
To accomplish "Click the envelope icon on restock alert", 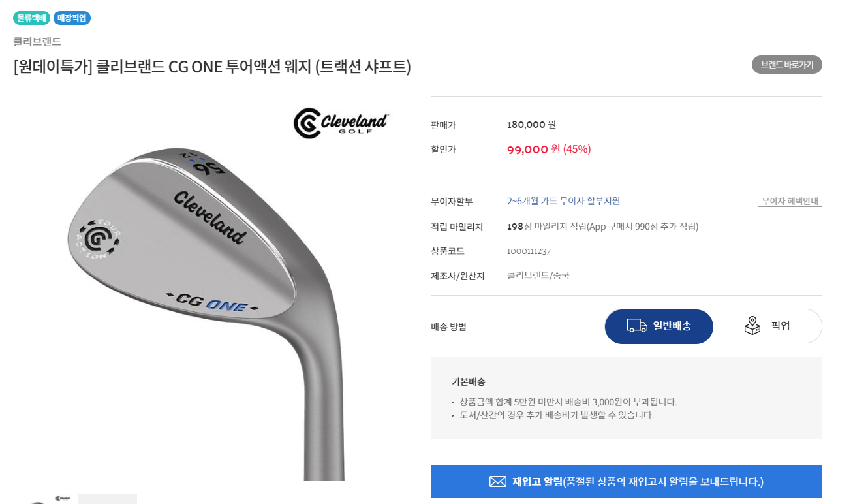I will pos(498,482).
